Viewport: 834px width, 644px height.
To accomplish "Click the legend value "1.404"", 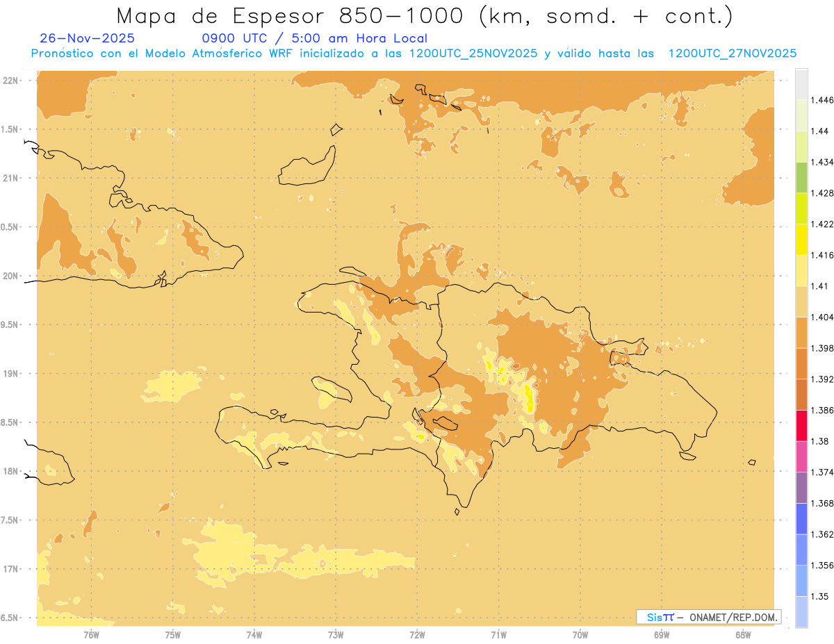I will click(x=822, y=317).
